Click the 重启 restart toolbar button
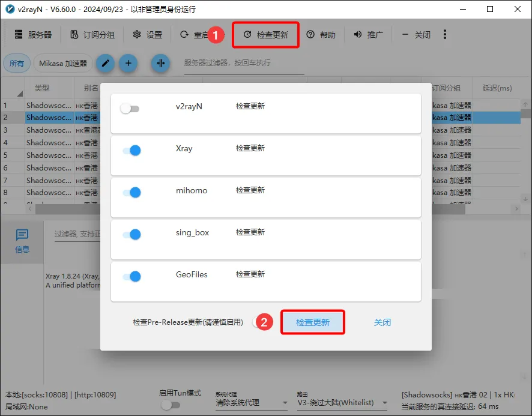 (194, 35)
